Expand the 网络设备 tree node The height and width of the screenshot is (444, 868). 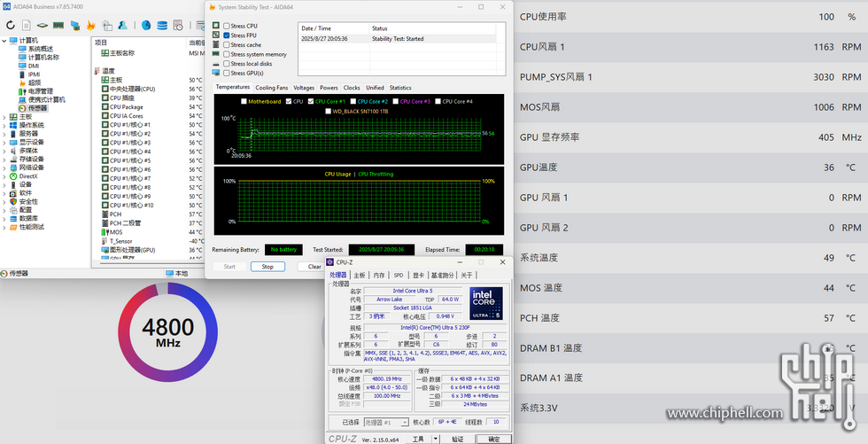tap(5, 167)
